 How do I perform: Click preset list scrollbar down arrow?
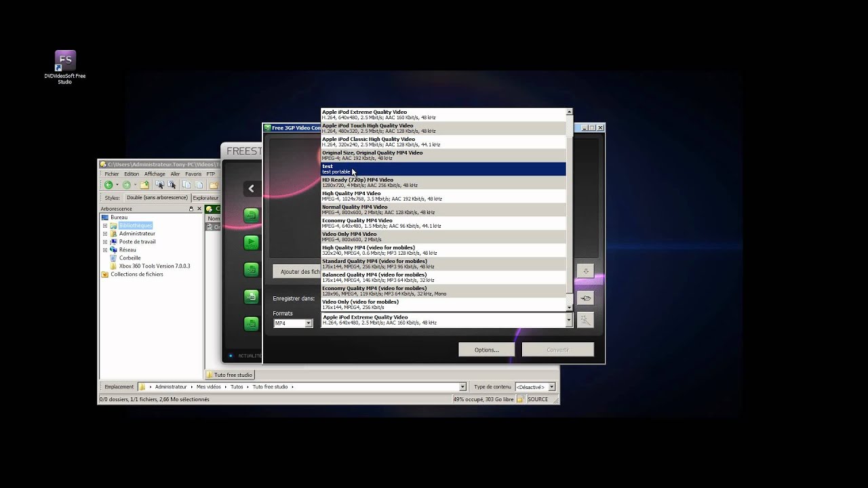(569, 308)
